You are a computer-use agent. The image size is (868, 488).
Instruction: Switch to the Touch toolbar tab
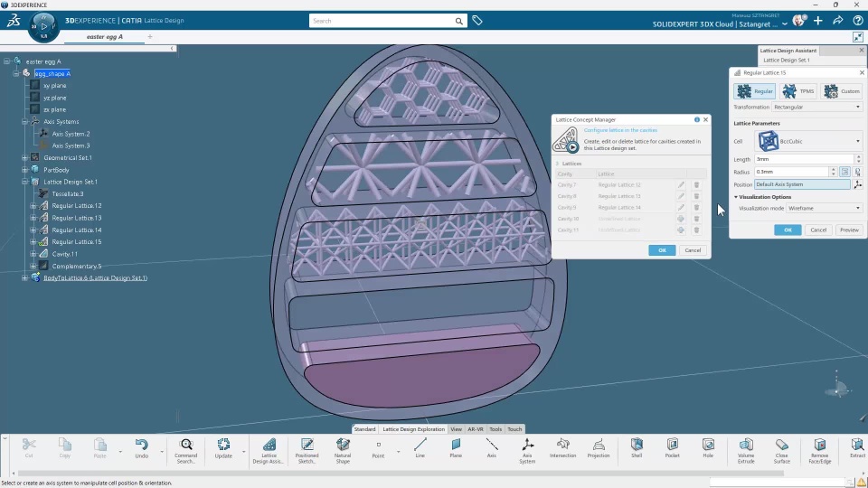click(514, 429)
